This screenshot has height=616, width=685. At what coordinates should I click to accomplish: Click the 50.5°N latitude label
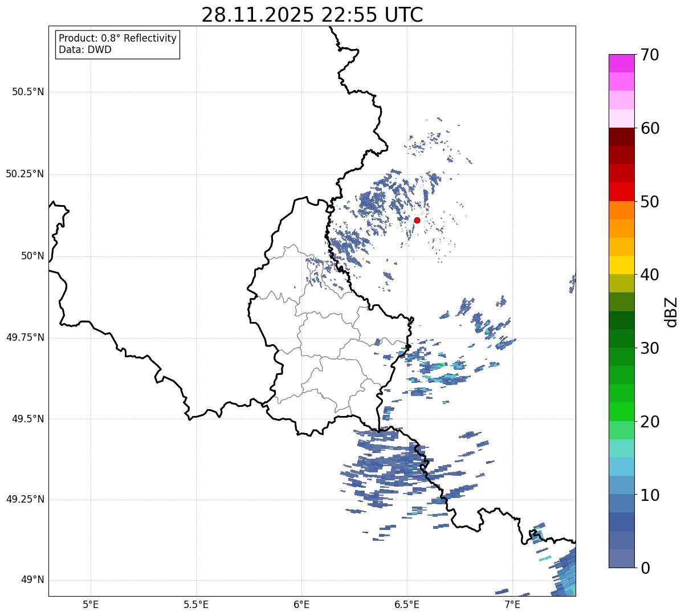[28, 92]
